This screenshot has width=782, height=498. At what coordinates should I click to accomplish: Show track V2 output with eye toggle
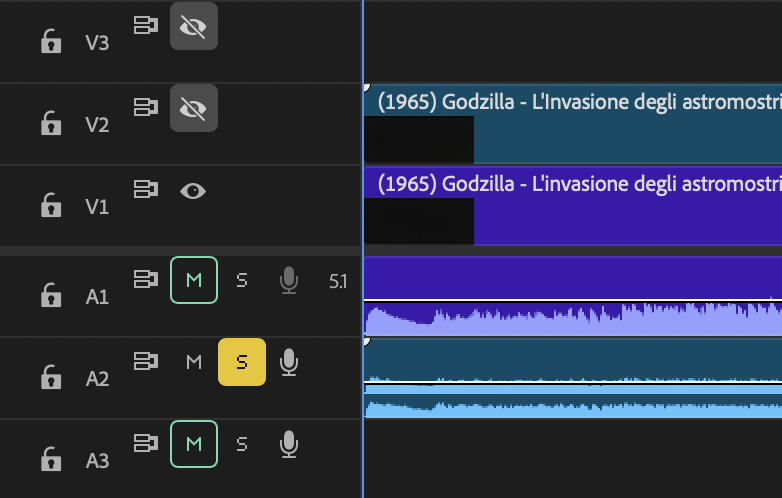[x=193, y=108]
